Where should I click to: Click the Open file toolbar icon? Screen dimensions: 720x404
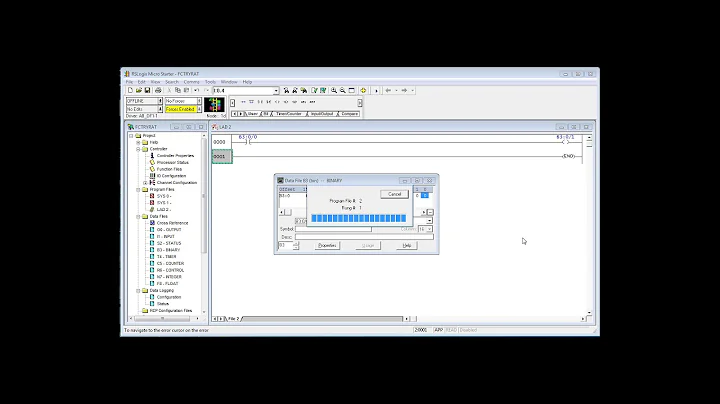139,90
